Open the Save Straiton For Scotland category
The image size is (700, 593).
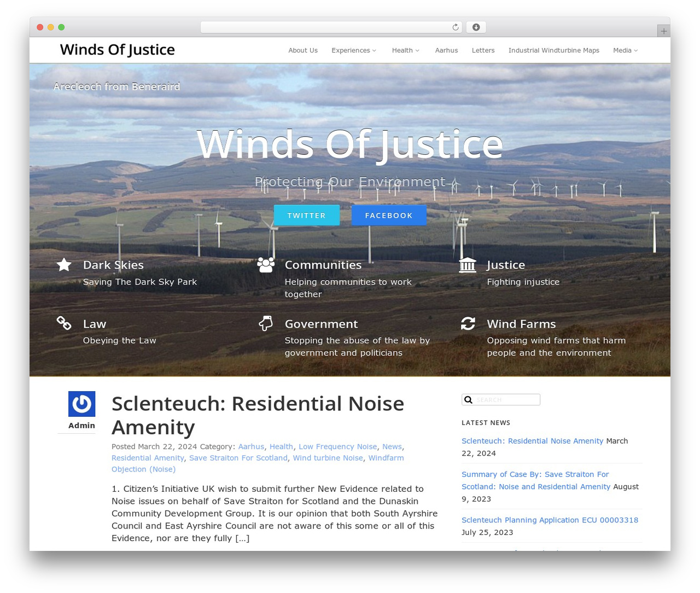pyautogui.click(x=238, y=458)
